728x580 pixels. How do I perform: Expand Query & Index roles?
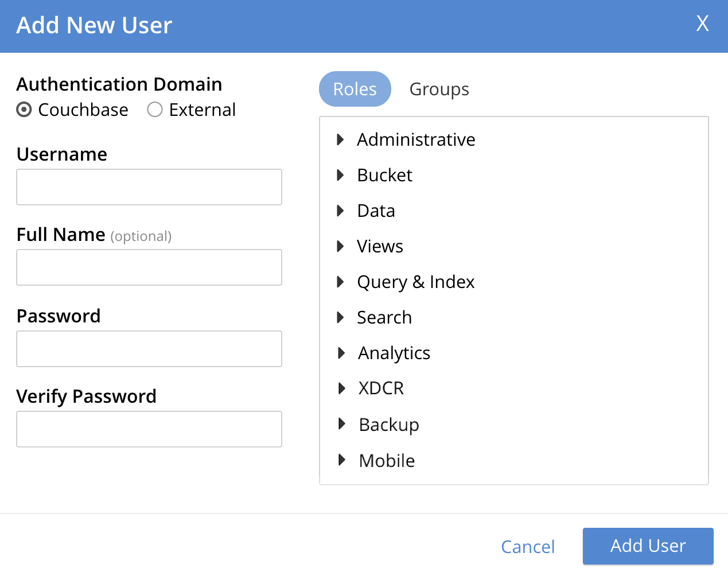point(340,282)
